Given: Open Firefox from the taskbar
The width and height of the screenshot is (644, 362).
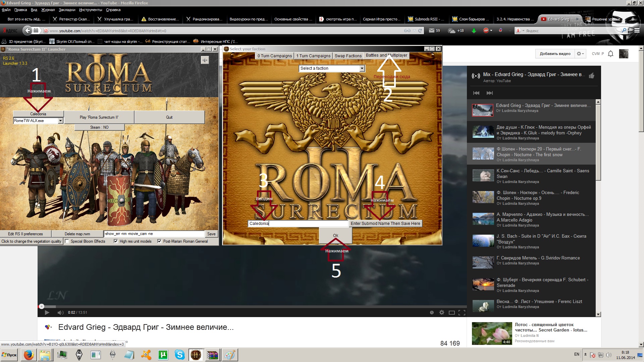Looking at the screenshot, I should [29, 355].
